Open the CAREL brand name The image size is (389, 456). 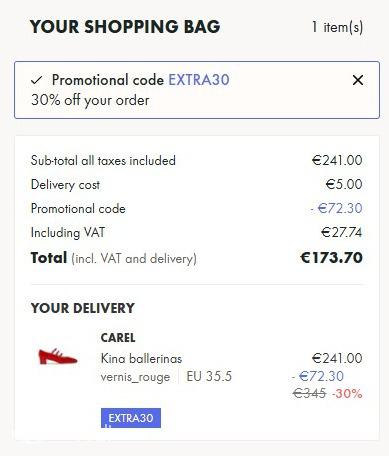pos(118,338)
